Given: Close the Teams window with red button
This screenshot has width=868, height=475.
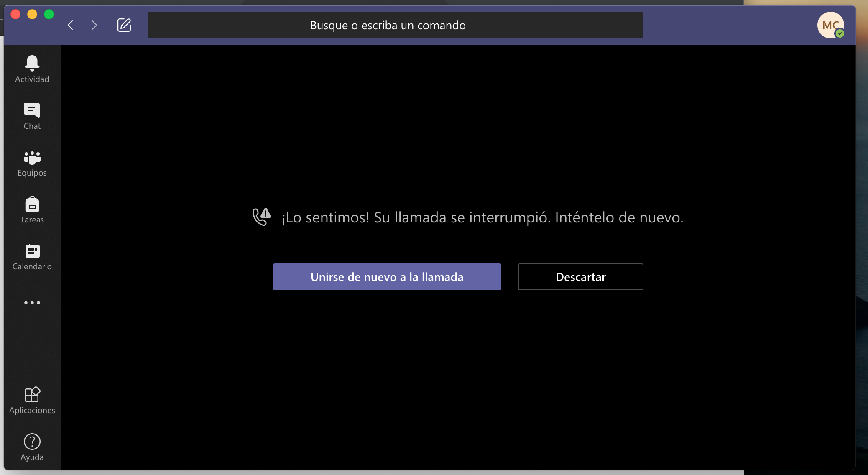Looking at the screenshot, I should point(15,14).
